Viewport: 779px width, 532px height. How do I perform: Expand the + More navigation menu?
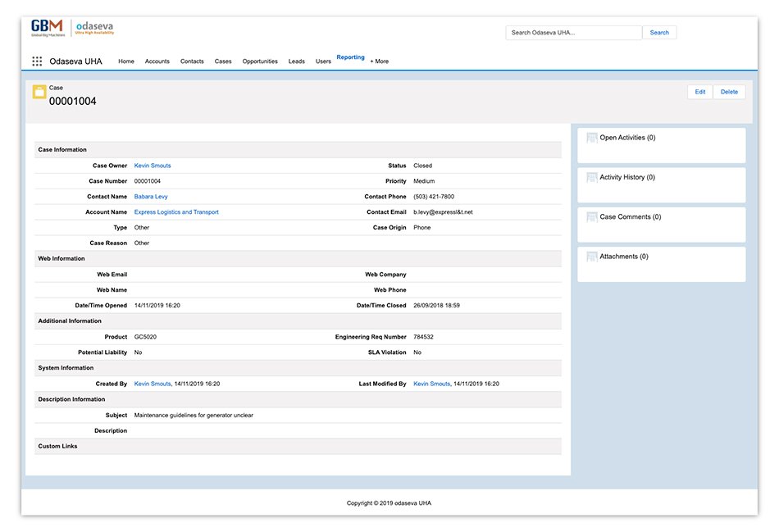pos(379,61)
